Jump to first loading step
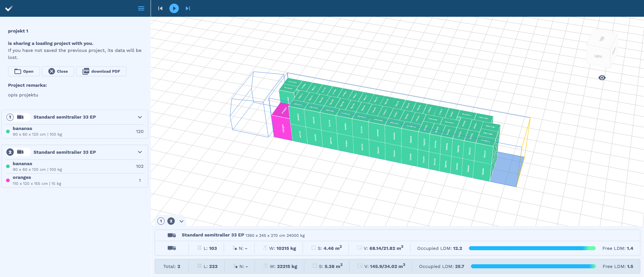The width and height of the screenshot is (644, 277). (x=160, y=8)
